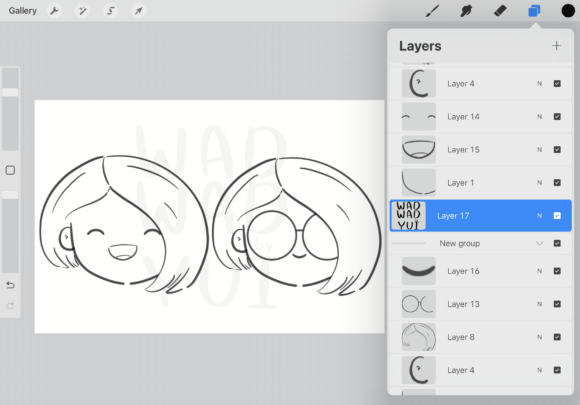Open the black active color picker
Image resolution: width=580 pixels, height=405 pixels.
[568, 11]
